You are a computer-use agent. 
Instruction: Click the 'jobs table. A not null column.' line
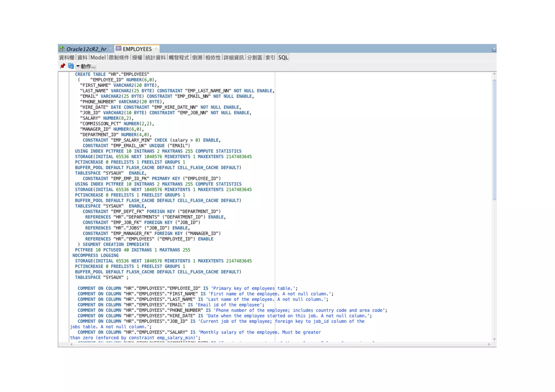coord(111,327)
